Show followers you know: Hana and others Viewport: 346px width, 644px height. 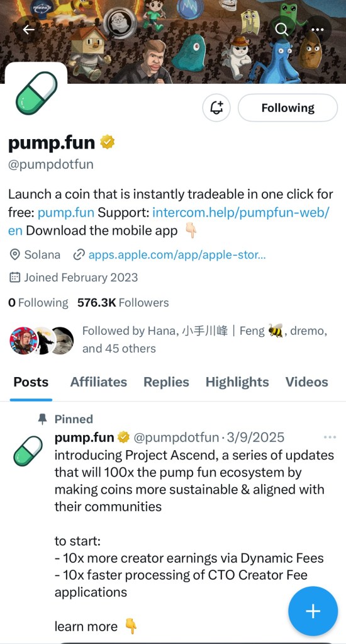click(168, 340)
